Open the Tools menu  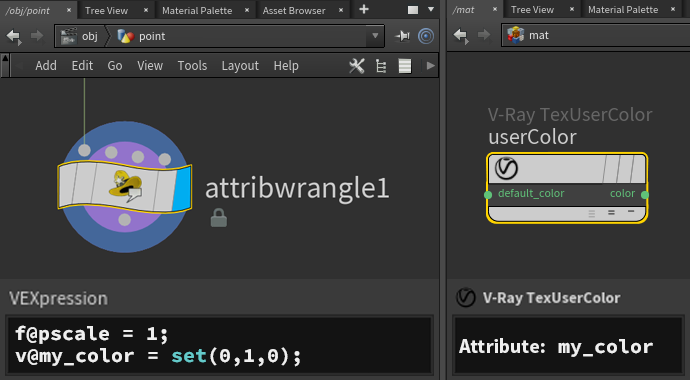click(x=192, y=66)
